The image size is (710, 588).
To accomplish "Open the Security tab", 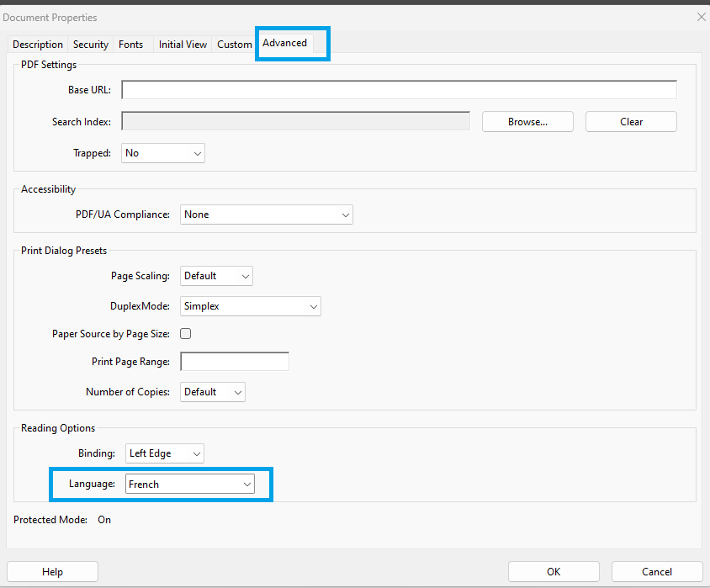I will click(91, 45).
